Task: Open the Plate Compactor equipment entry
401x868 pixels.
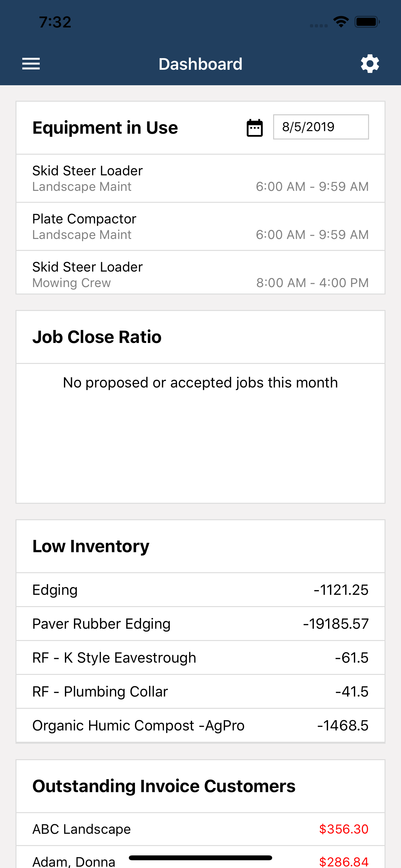Action: (x=200, y=226)
